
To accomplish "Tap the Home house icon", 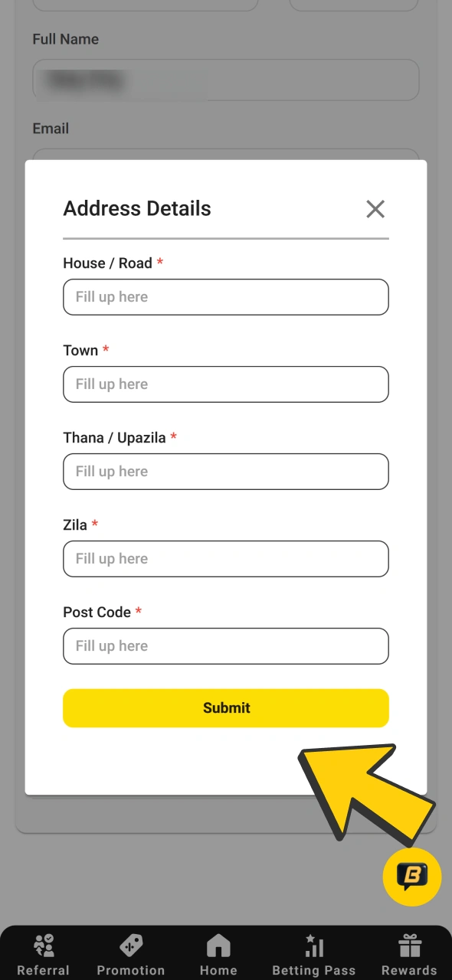I will pos(218,944).
